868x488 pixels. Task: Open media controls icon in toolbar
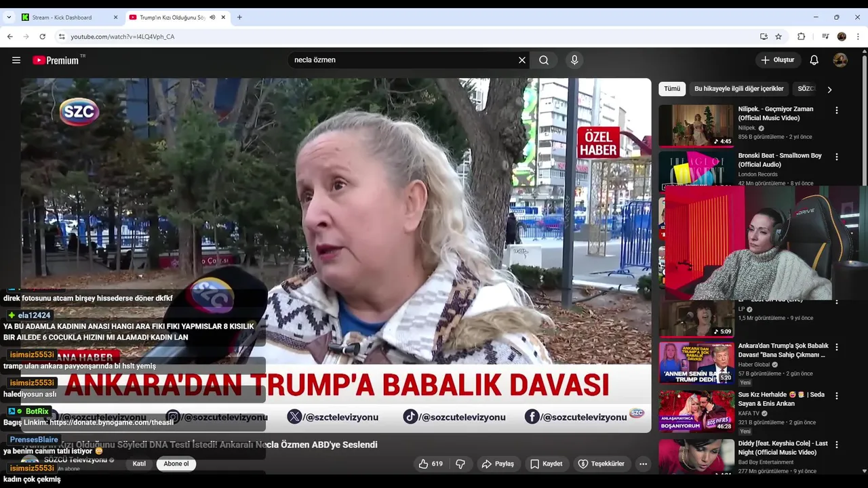pyautogui.click(x=825, y=37)
